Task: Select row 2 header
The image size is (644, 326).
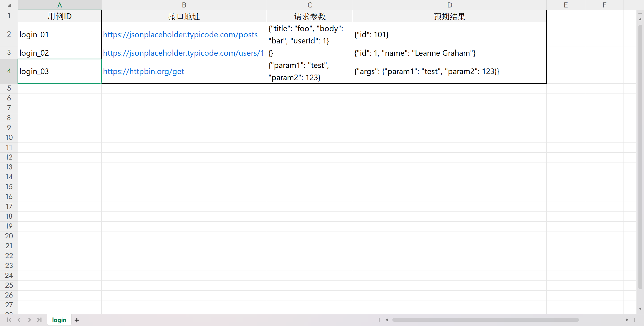Action: coord(9,34)
